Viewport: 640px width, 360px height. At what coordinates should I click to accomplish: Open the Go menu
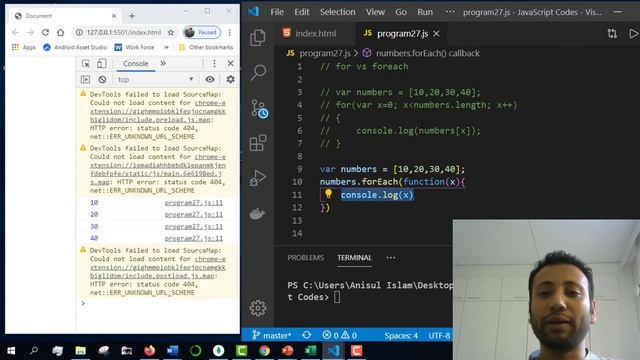point(401,12)
